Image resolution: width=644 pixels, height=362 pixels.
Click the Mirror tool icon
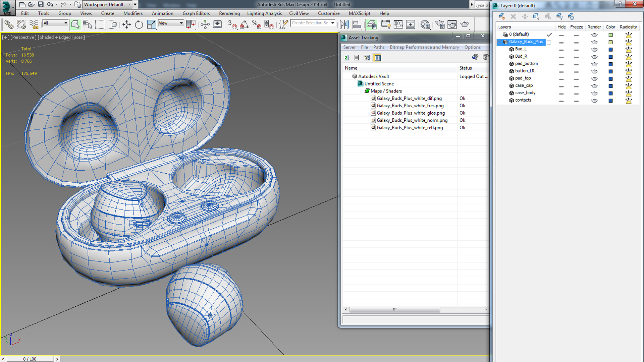pyautogui.click(x=344, y=24)
